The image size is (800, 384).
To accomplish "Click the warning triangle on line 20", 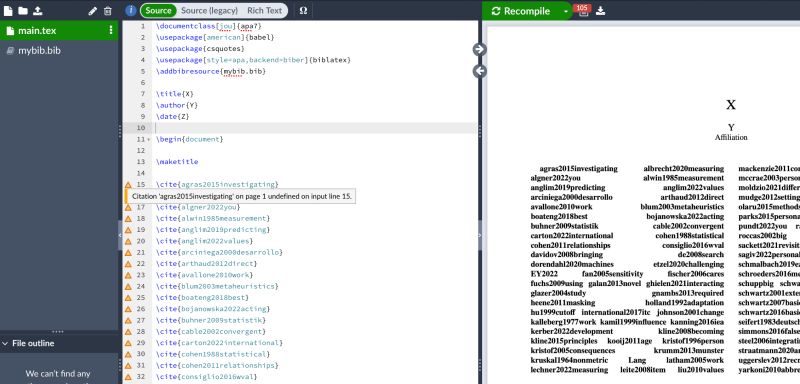I will [x=128, y=241].
